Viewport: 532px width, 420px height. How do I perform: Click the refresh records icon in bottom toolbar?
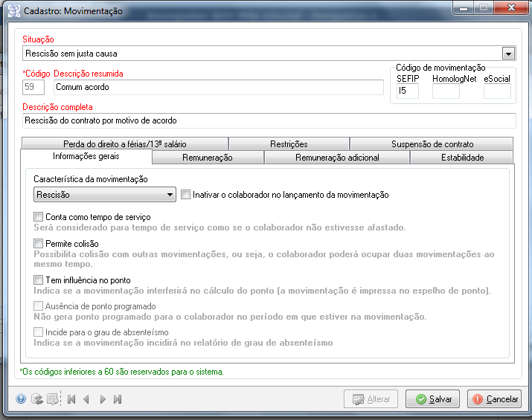pos(36,399)
